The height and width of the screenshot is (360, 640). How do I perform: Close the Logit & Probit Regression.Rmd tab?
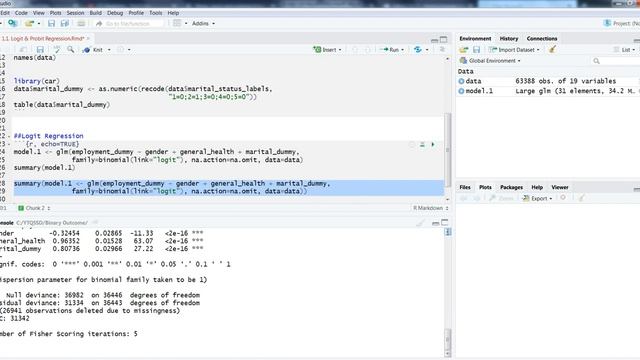click(x=88, y=38)
